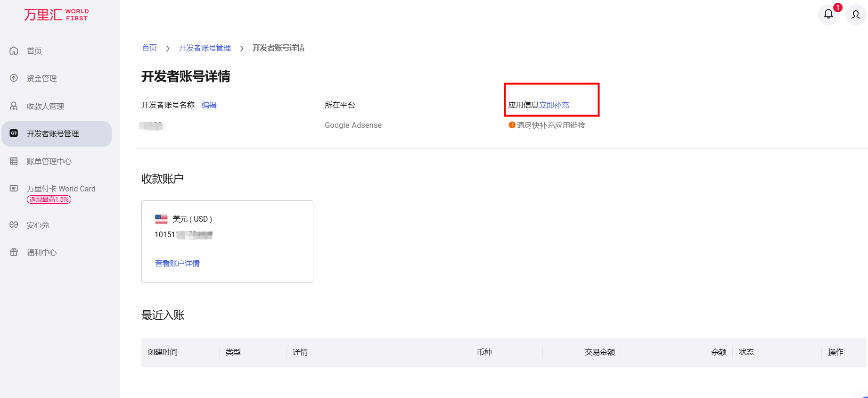The width and height of the screenshot is (868, 398).
Task: Click the 收款人管理 person icon
Action: (14, 106)
